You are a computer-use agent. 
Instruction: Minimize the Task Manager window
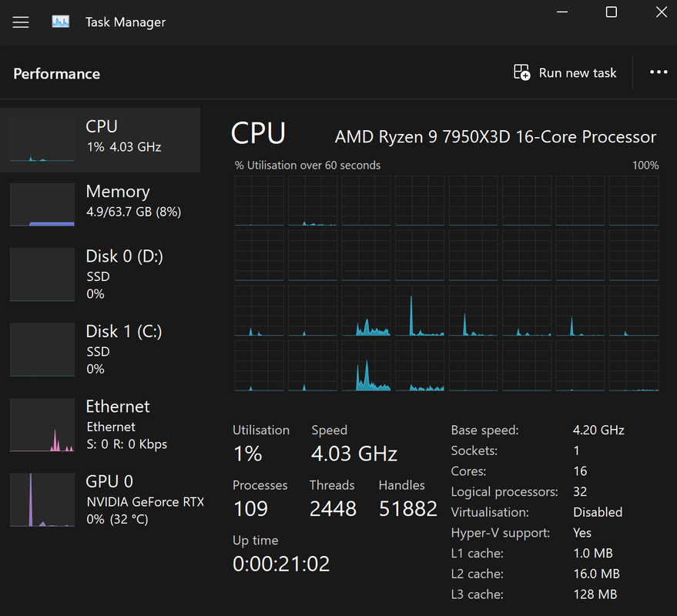pyautogui.click(x=562, y=12)
